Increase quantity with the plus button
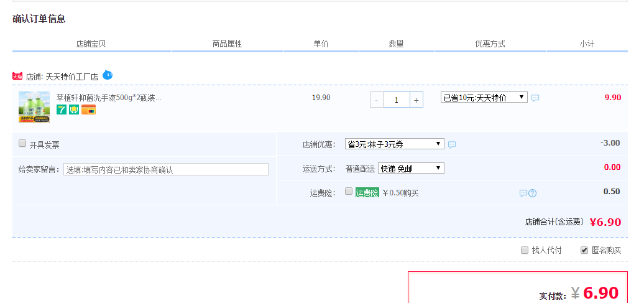The image size is (644, 303). click(x=416, y=100)
